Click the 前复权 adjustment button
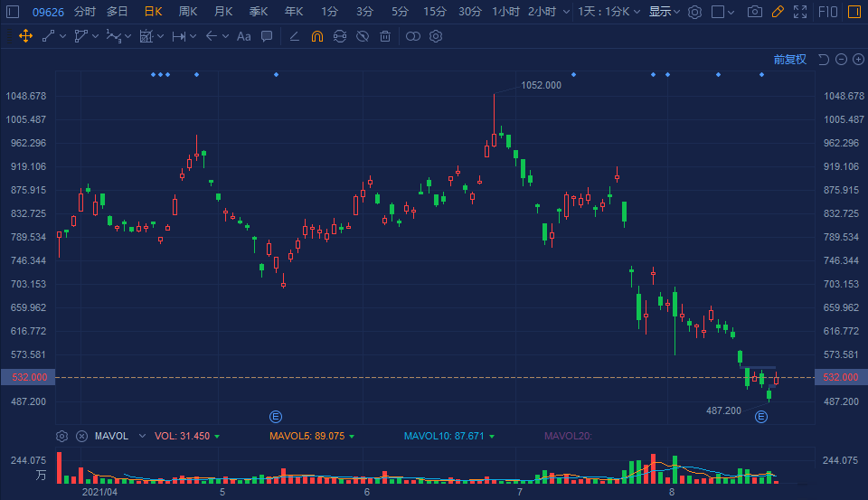This screenshot has width=868, height=500. click(789, 60)
